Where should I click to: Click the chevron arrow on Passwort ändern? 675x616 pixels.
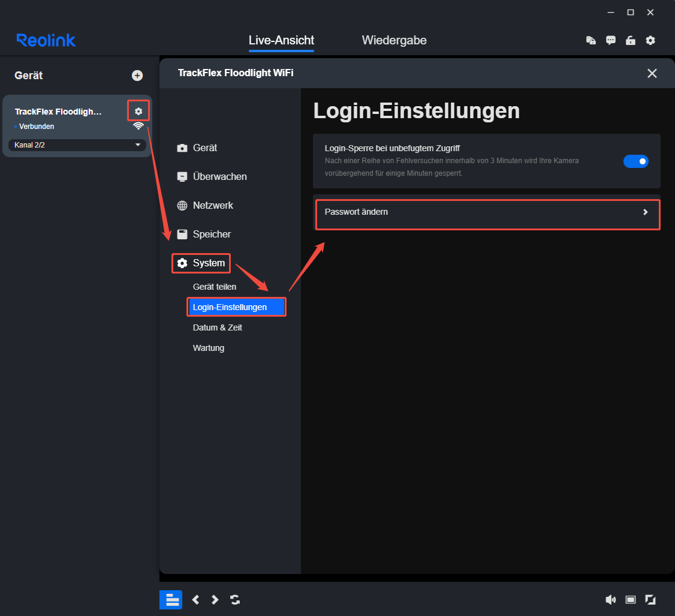645,212
